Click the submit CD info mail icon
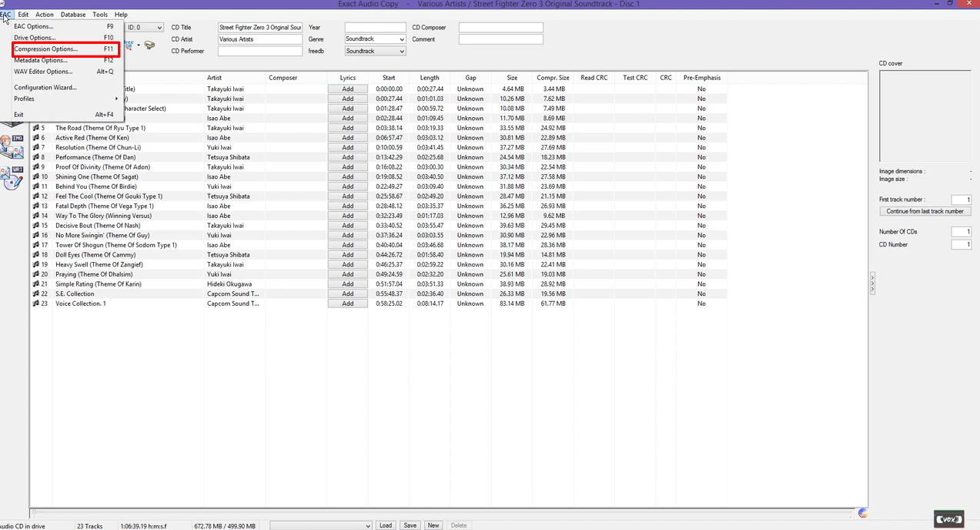This screenshot has height=530, width=980. (x=149, y=45)
